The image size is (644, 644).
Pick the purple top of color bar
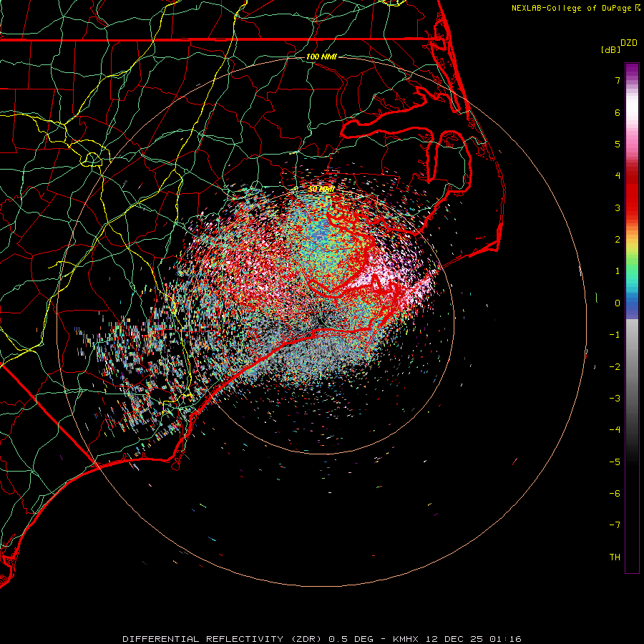click(x=632, y=71)
